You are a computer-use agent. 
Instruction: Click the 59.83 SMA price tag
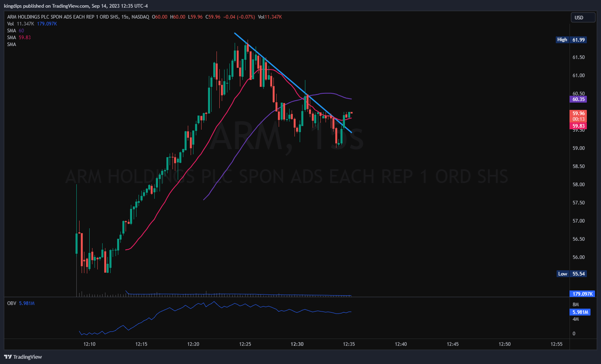point(578,126)
